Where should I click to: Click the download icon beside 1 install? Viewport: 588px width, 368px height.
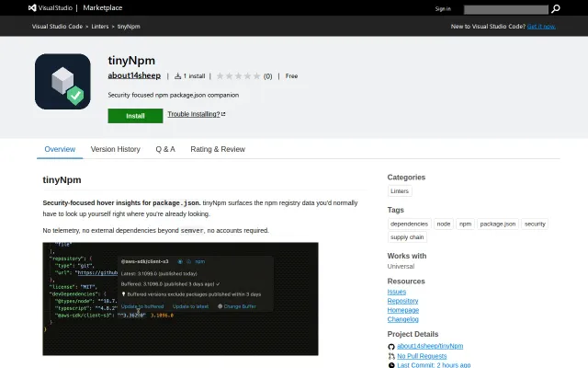(x=177, y=75)
